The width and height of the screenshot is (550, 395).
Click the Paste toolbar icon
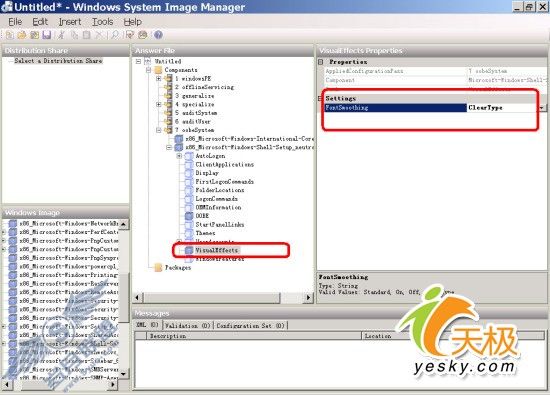(87, 35)
